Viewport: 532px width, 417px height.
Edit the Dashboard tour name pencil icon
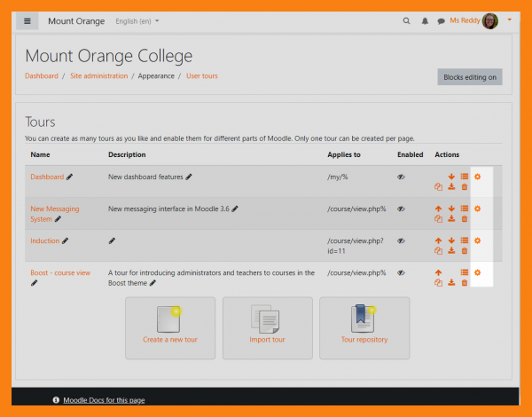click(x=70, y=177)
